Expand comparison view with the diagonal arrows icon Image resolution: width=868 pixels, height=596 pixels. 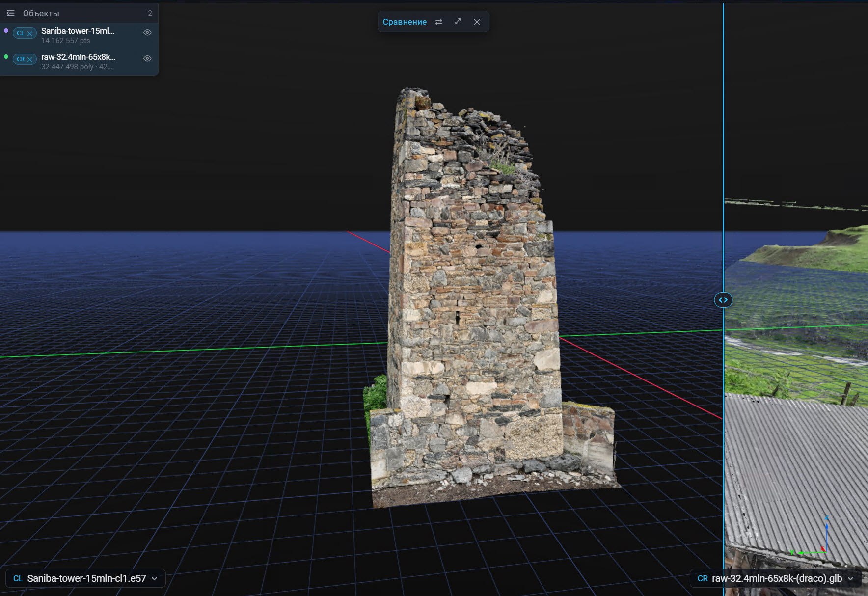[458, 21]
